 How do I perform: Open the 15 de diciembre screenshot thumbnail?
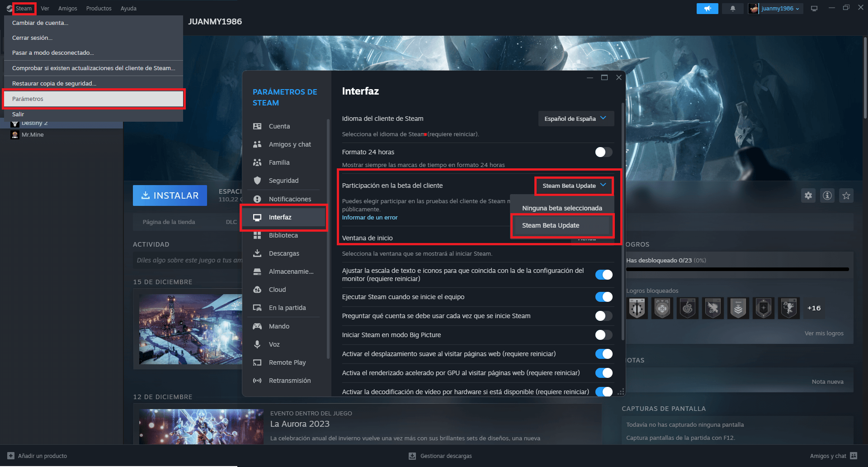(x=190, y=329)
